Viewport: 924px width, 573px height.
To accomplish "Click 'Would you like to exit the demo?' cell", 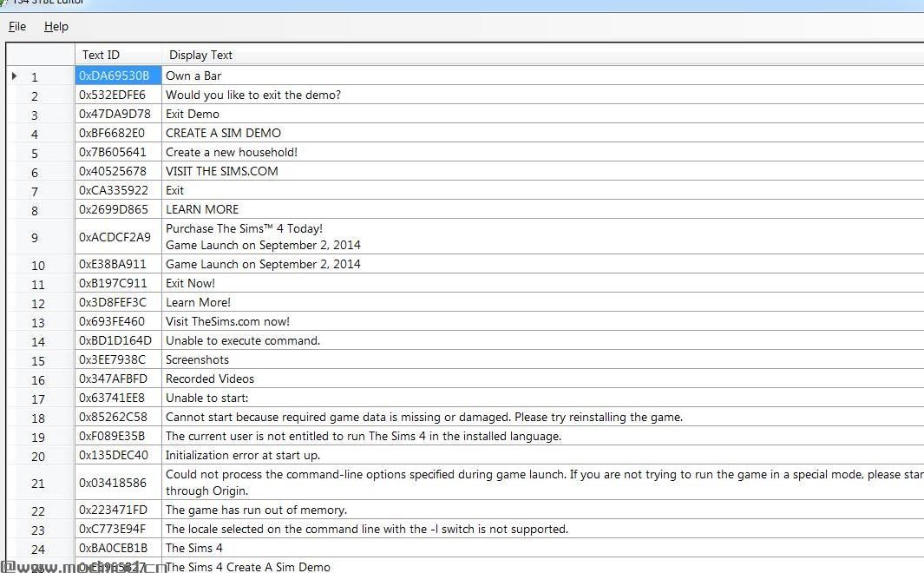I will [x=253, y=95].
